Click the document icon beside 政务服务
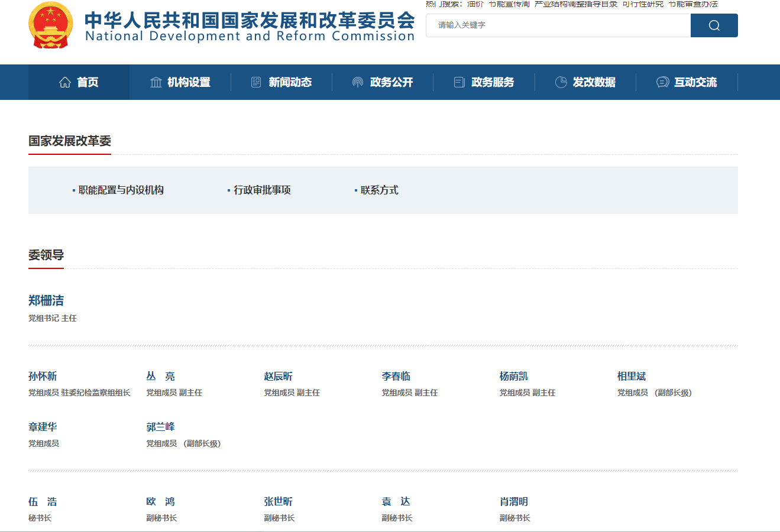Viewport: 780px width, 532px height. coord(459,82)
